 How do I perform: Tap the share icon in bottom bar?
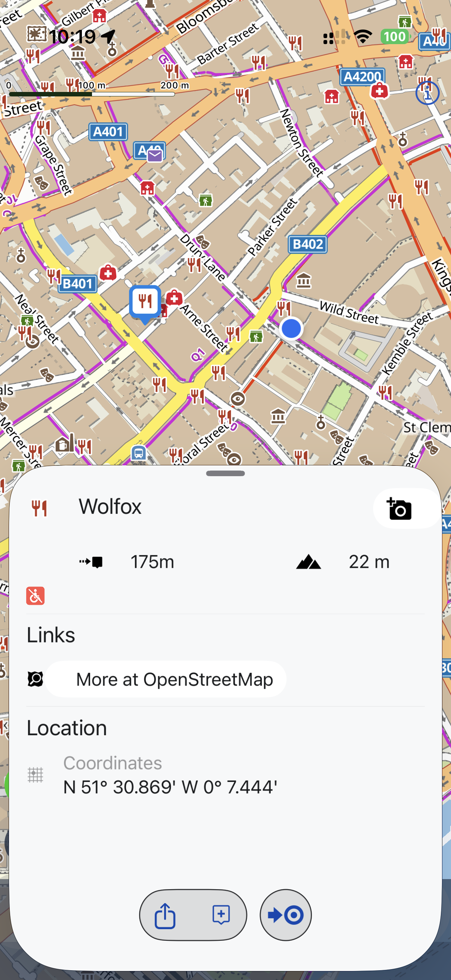click(x=165, y=916)
